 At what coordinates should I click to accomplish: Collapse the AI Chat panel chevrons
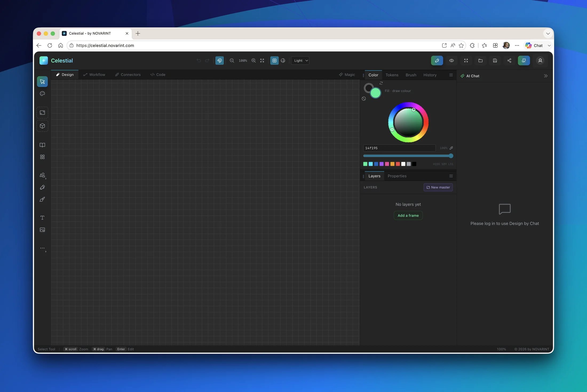tap(546, 76)
